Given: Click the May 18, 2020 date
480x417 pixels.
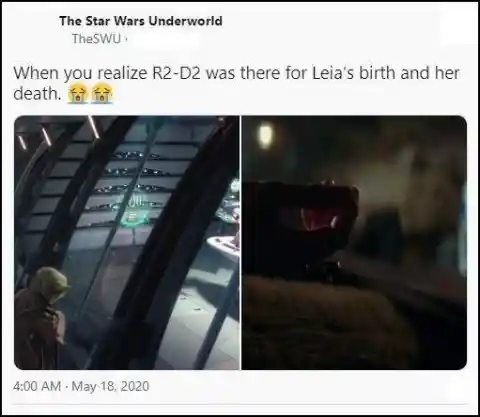Looking at the screenshot, I should point(110,386).
